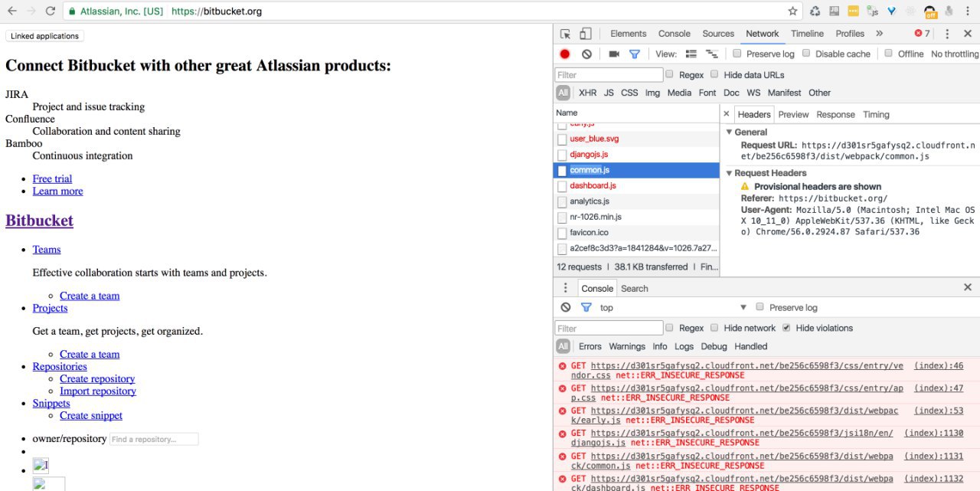Click the browser forward arrow
980x491 pixels.
pyautogui.click(x=31, y=11)
